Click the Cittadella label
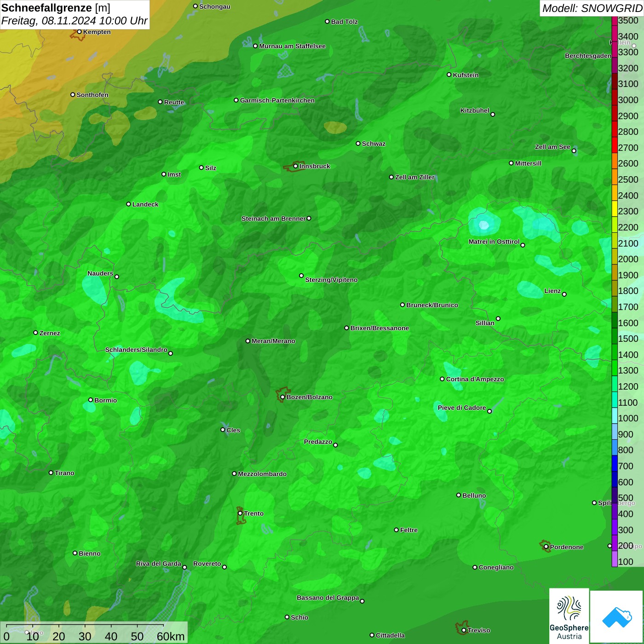This screenshot has width=644, height=644. tap(390, 635)
